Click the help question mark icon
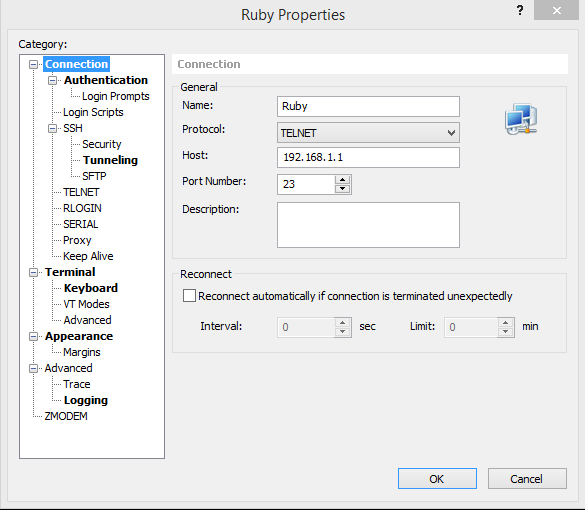 [520, 10]
